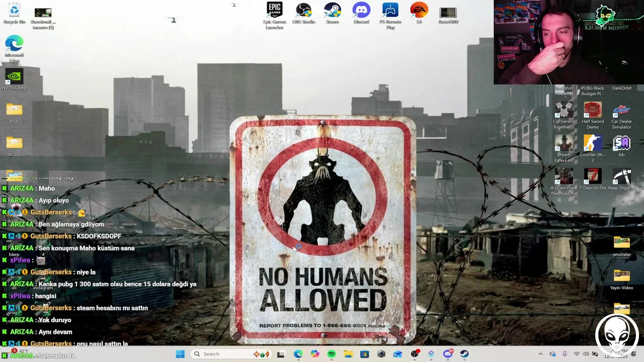Launch Microsoft Edge from the desktop shortcut

coord(14,49)
